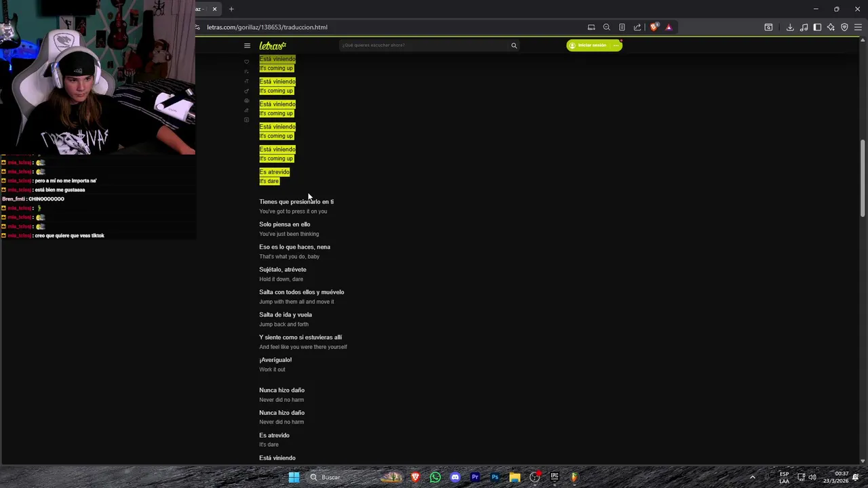The width and height of the screenshot is (868, 488).
Task: Open the Leo AI sparkle icon
Action: coord(831,27)
